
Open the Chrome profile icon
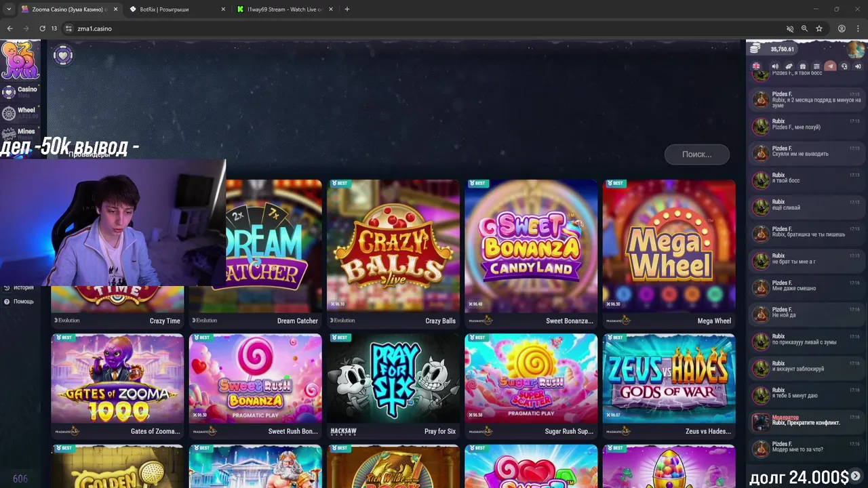point(842,28)
